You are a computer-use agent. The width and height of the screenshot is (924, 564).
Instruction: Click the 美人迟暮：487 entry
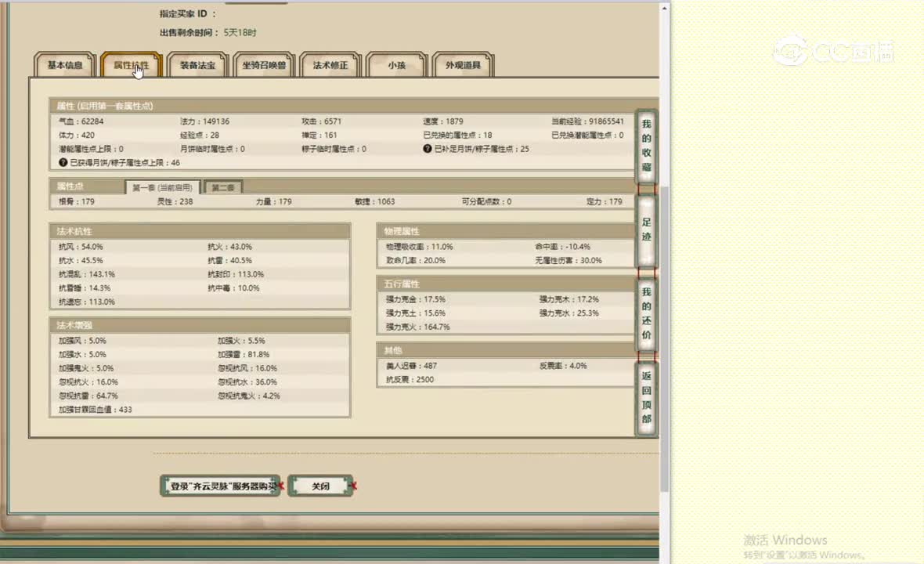(x=411, y=366)
